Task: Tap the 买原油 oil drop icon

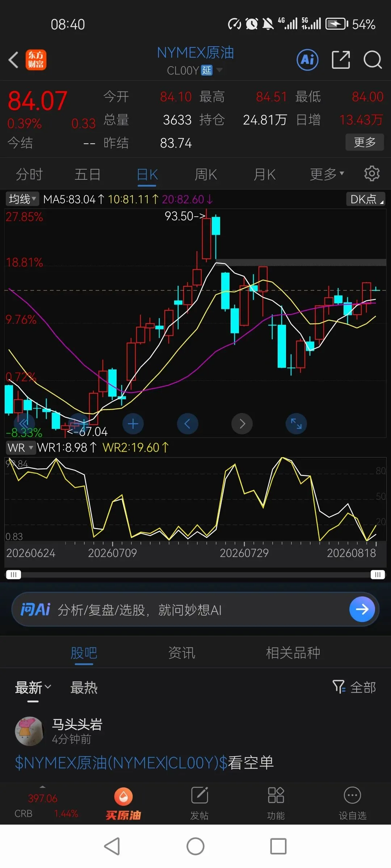Action: 123,797
